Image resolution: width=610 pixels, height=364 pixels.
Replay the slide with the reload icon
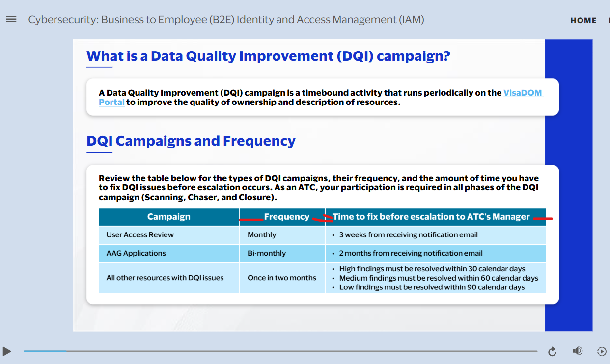point(552,351)
